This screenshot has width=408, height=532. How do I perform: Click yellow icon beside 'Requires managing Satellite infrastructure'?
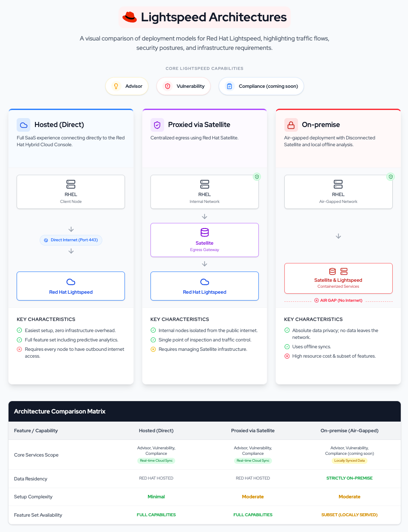pos(153,349)
